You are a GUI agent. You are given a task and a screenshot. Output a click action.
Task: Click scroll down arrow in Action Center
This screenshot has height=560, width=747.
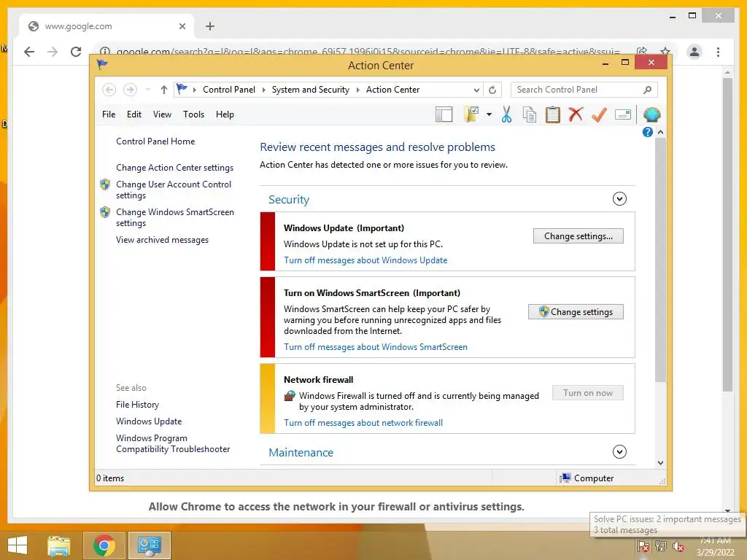pos(660,463)
